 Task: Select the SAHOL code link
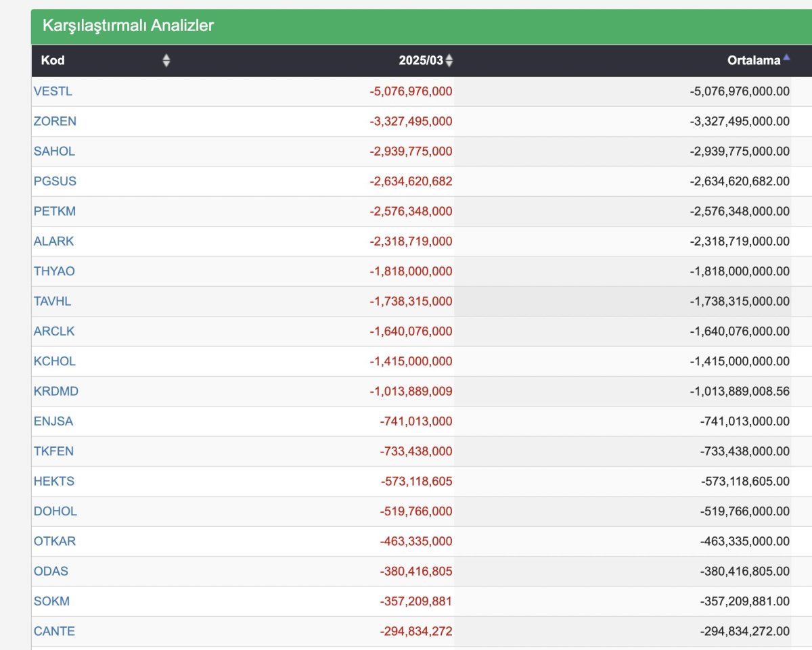point(54,152)
